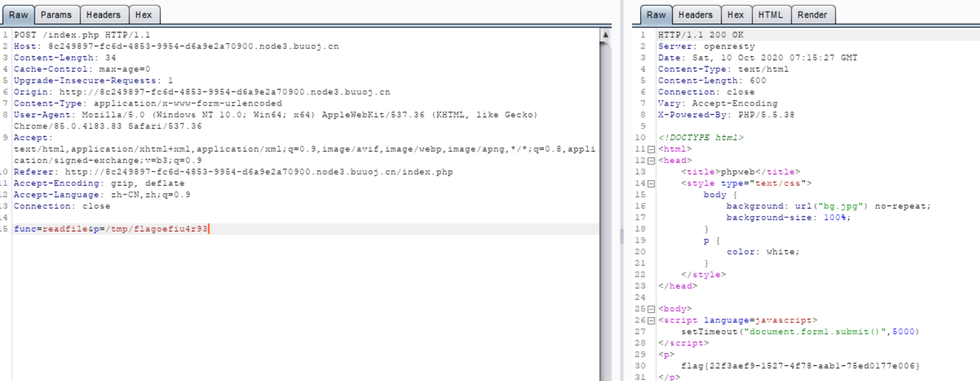980x381 pixels.
Task: Click the HTTP/1.1 200 OK status line
Action: (x=701, y=35)
